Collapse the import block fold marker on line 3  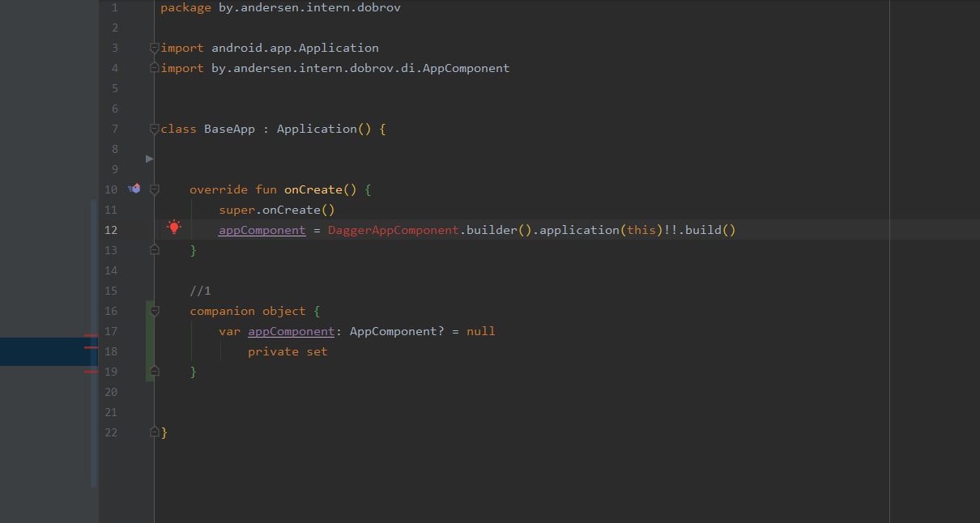[154, 49]
